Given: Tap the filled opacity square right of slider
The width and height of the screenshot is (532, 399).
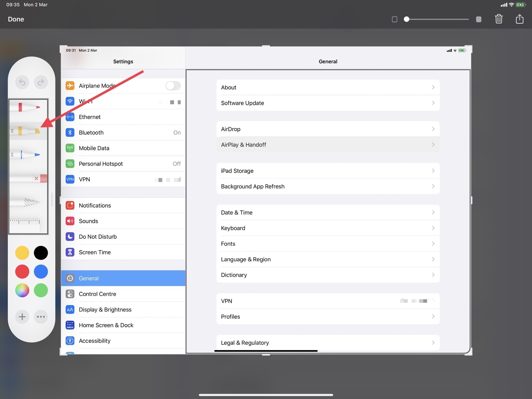Looking at the screenshot, I should pyautogui.click(x=479, y=19).
